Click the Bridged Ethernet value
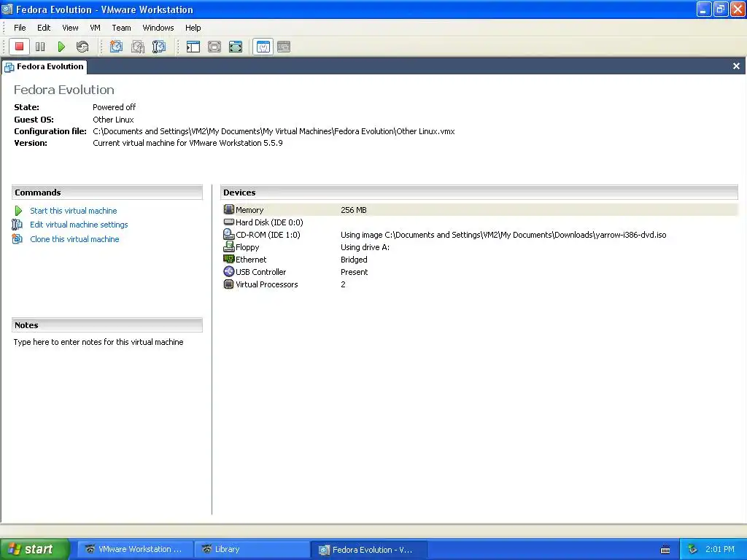The height and width of the screenshot is (560, 747). coord(354,260)
